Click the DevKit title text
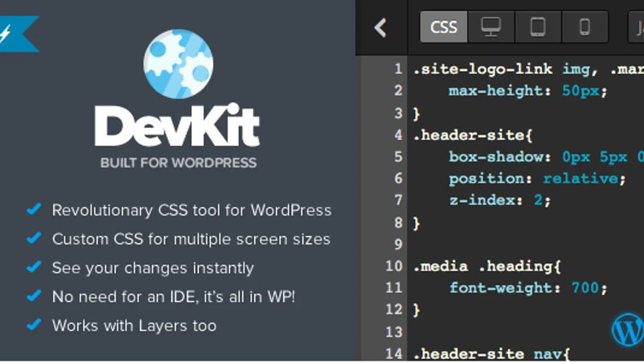 (178, 125)
